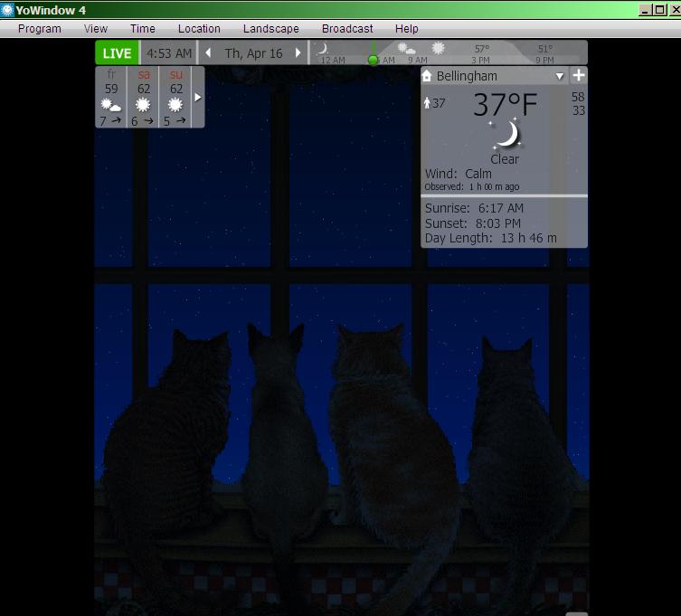This screenshot has width=681, height=616.
Task: Click the moon icon at 12 AM
Action: pyautogui.click(x=322, y=48)
